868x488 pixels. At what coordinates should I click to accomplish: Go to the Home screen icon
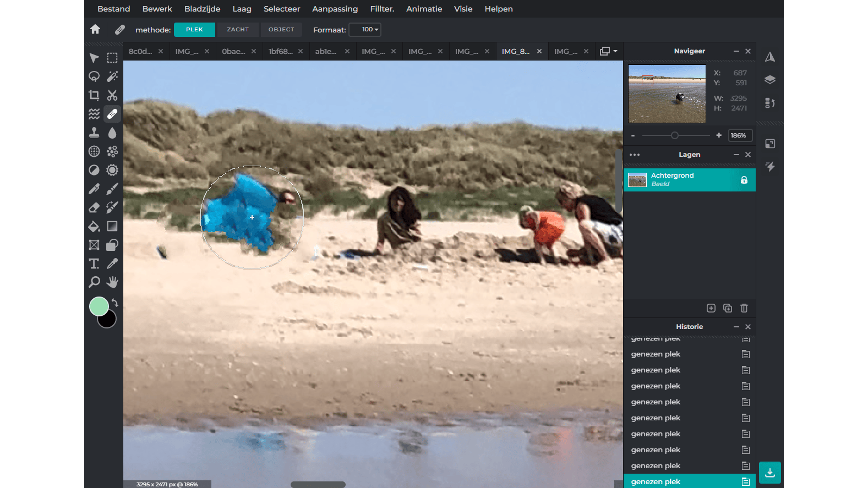[x=95, y=29]
